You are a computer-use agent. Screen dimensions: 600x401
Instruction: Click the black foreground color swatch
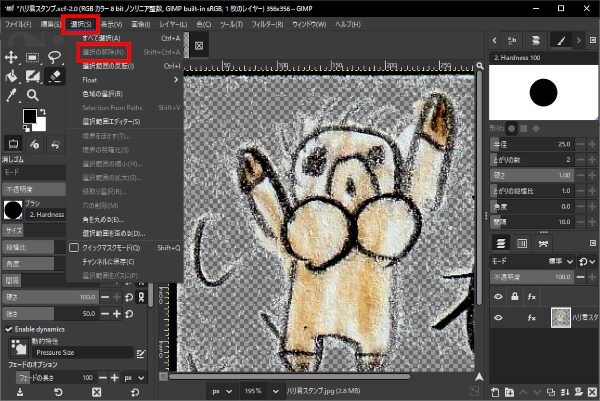[29, 116]
